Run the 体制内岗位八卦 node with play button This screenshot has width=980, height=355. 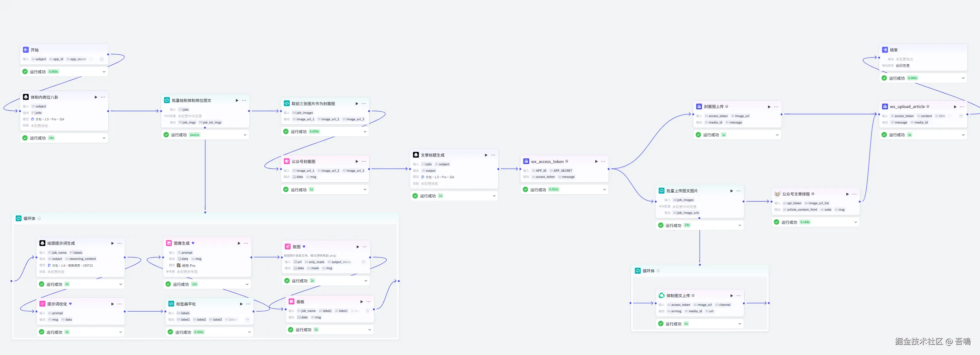point(96,97)
